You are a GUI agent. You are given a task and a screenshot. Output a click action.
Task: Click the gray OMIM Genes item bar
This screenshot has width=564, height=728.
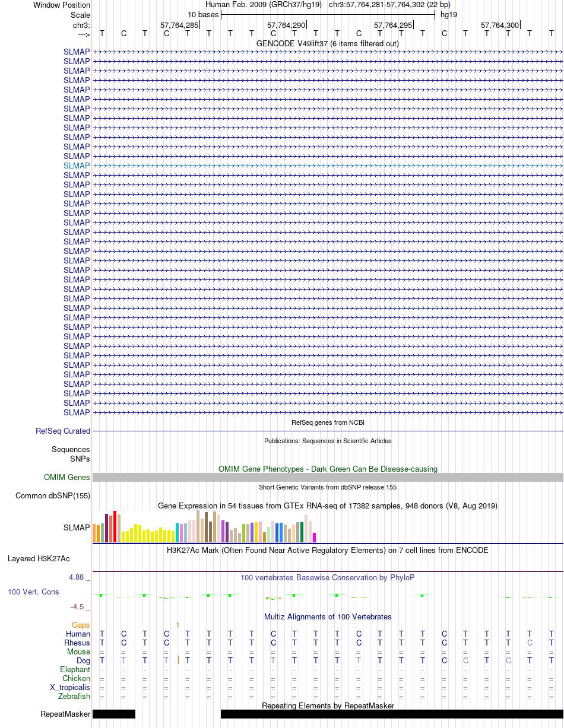(x=328, y=478)
